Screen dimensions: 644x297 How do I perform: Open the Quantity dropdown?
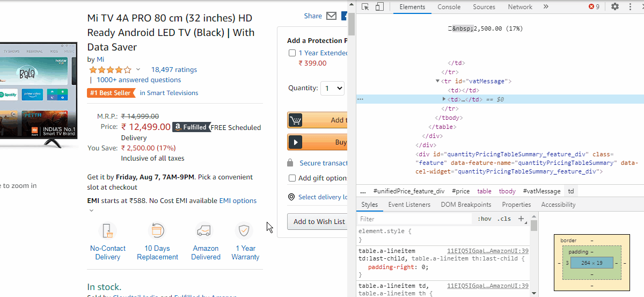[x=332, y=88]
